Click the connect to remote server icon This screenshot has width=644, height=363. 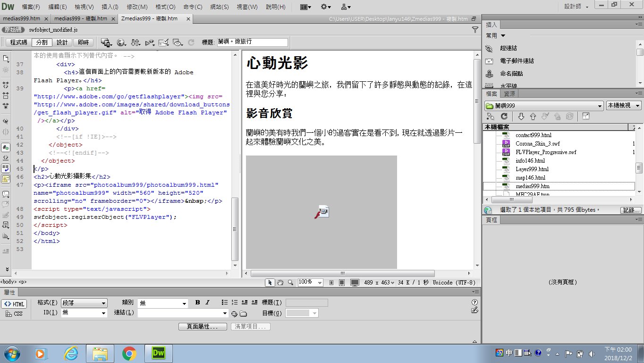[490, 116]
